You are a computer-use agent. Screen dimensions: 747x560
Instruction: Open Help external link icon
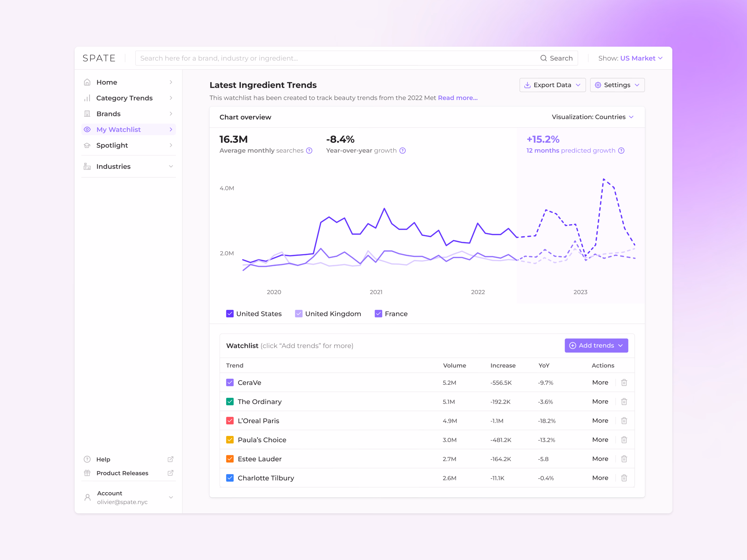171,459
